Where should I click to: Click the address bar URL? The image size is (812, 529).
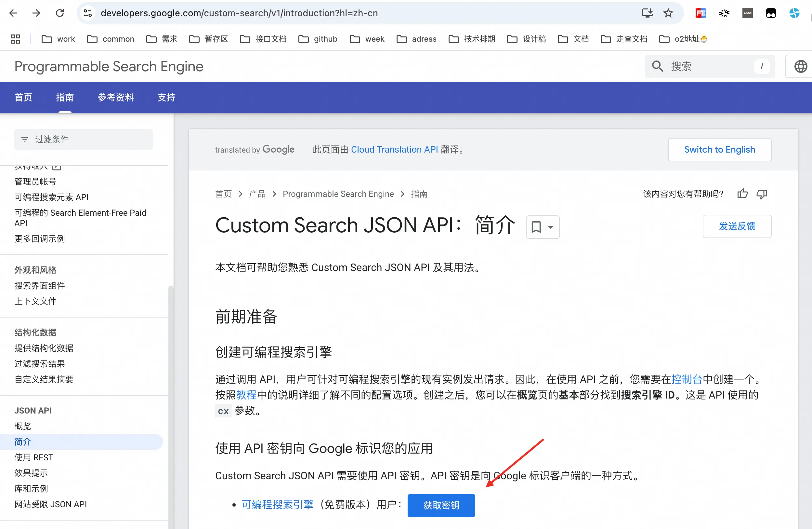(239, 13)
